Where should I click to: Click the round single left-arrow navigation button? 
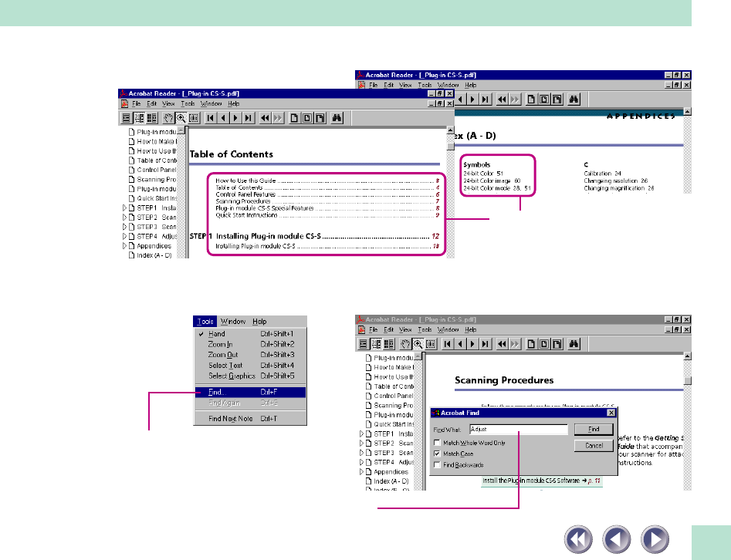point(617,539)
